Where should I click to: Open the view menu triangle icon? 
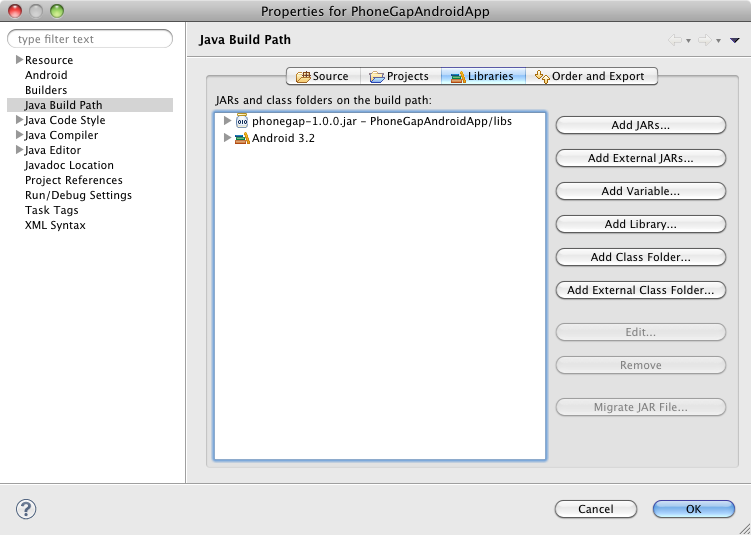pyautogui.click(x=735, y=41)
